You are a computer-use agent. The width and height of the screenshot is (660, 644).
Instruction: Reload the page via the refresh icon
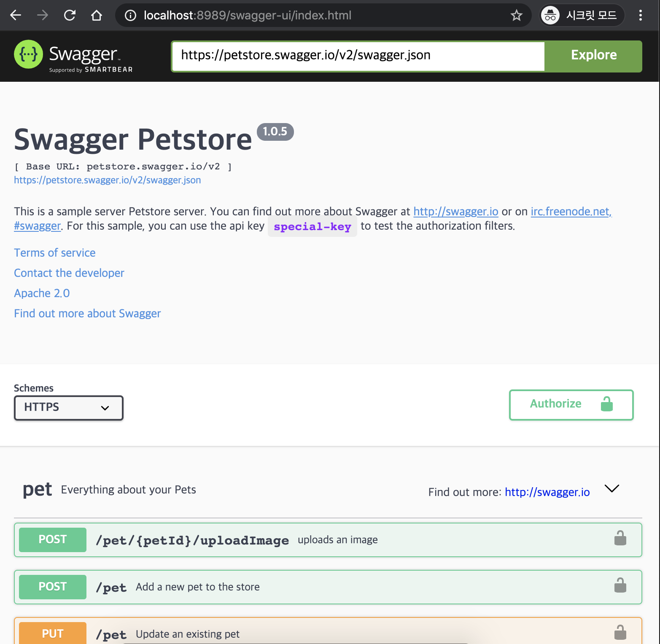coord(70,15)
